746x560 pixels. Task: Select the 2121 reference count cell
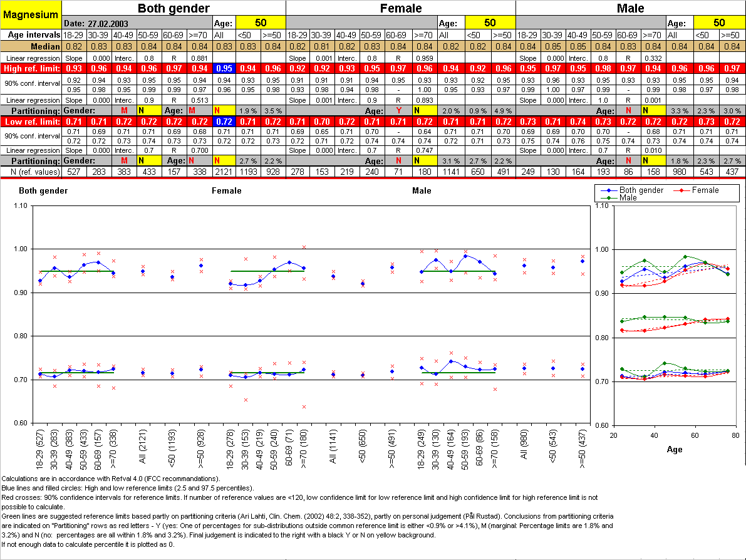pos(224,172)
